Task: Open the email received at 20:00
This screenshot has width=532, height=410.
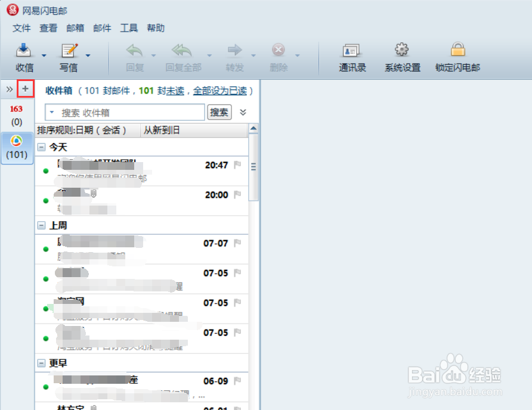Action: click(x=142, y=201)
